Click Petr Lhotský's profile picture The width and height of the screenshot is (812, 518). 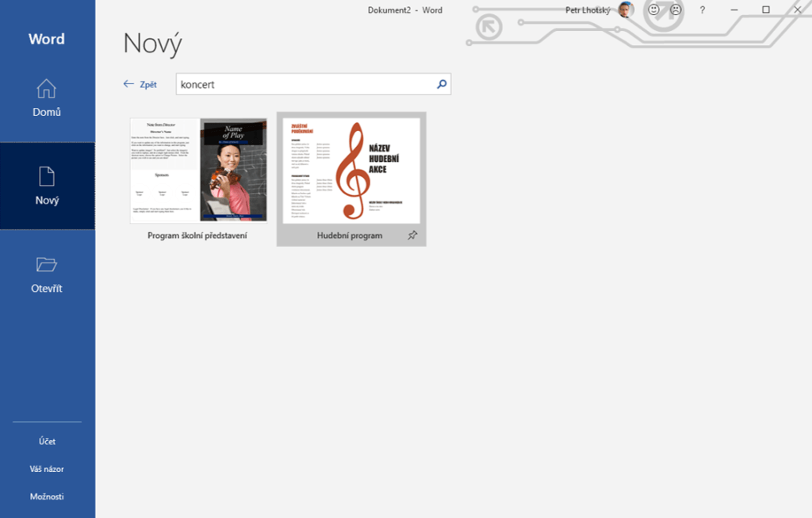click(626, 10)
